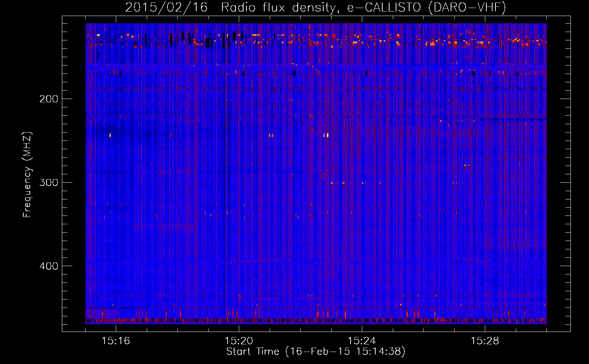Click the 200 frequency tick label
This screenshot has height=364, width=589.
point(49,99)
